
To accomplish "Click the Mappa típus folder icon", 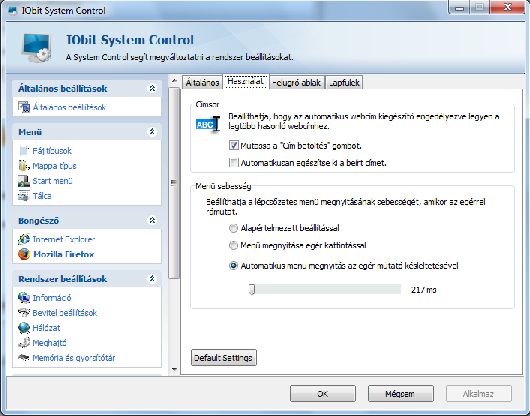I will 24,166.
